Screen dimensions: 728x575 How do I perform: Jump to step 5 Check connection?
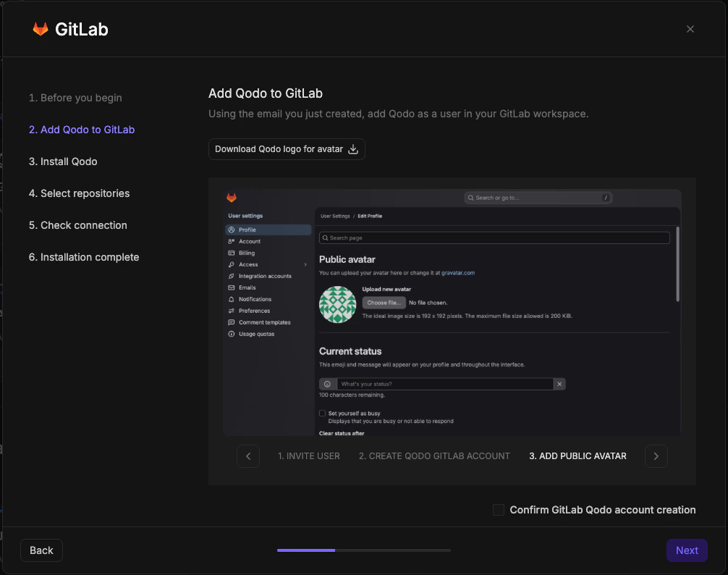pos(78,225)
